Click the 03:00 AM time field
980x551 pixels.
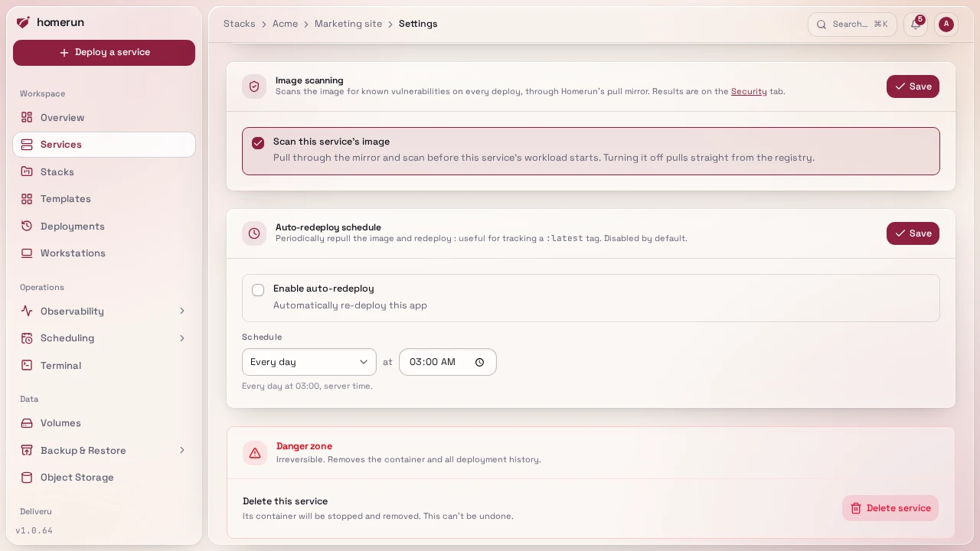tap(448, 362)
